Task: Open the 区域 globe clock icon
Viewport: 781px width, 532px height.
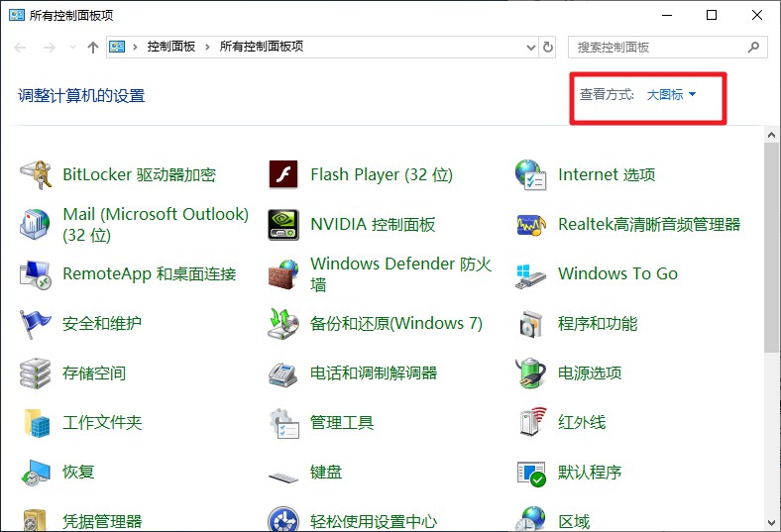Action: pos(531,519)
